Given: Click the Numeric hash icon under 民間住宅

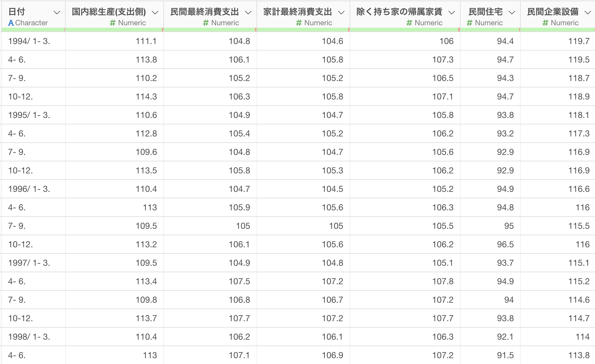Looking at the screenshot, I should [470, 23].
